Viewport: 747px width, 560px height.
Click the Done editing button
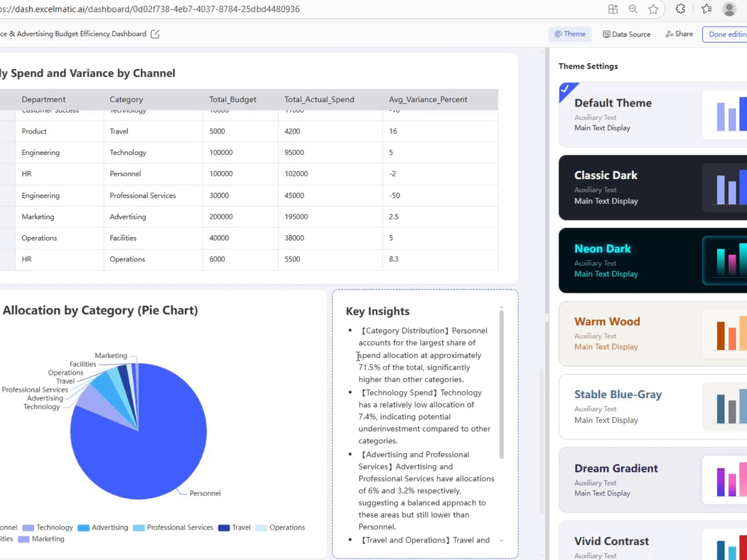[726, 34]
